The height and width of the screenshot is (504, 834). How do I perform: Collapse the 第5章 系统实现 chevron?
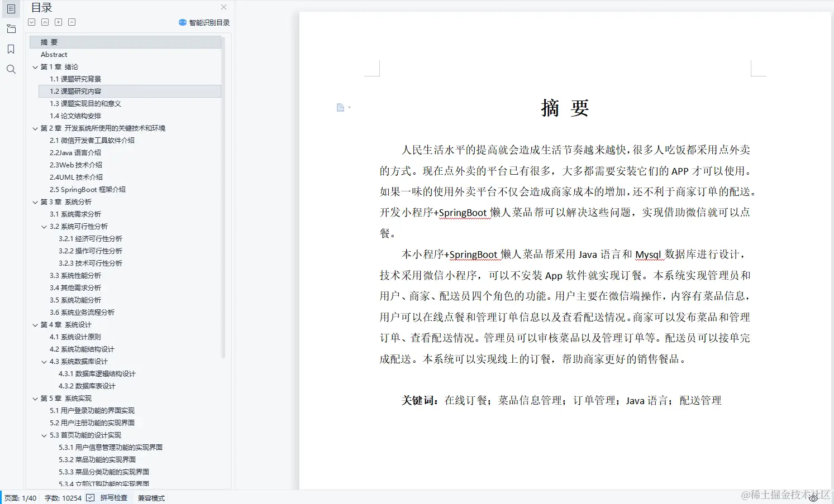point(35,399)
